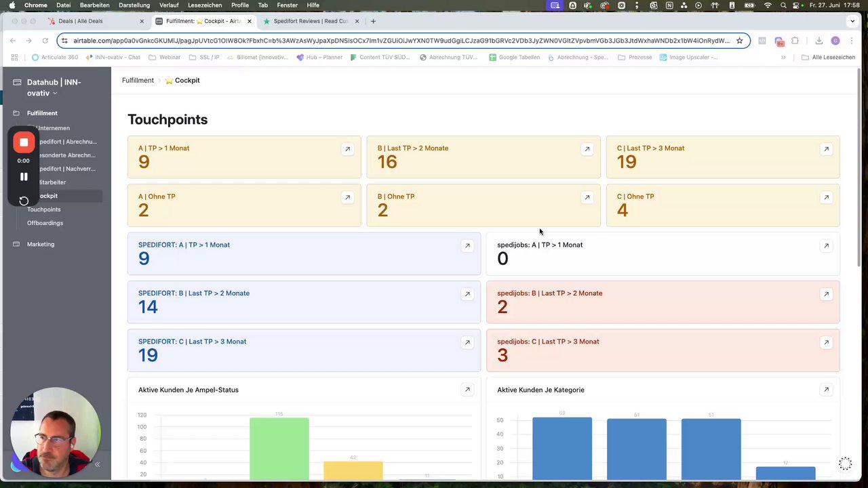Viewport: 868px width, 488px height.
Task: Close the 'Spedifort Reviews' tab
Action: (357, 21)
